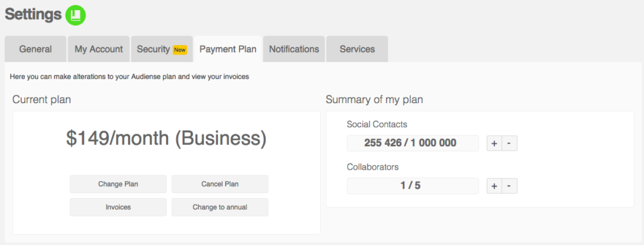Decrease Social Contacts with minus button

[x=509, y=143]
